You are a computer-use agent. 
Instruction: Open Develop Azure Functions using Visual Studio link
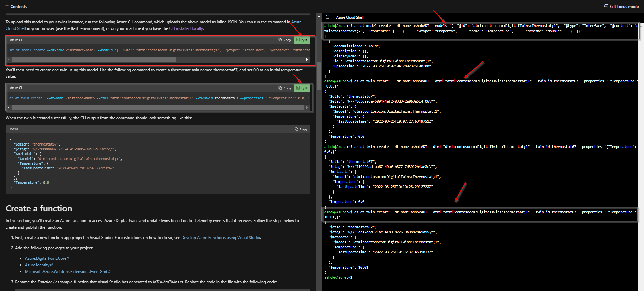[221, 238]
